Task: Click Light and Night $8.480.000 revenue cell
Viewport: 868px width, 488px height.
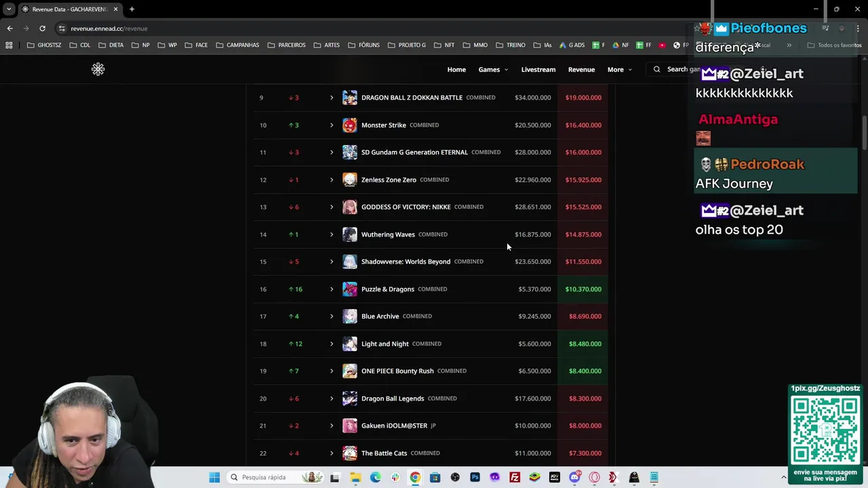Action: tap(585, 344)
